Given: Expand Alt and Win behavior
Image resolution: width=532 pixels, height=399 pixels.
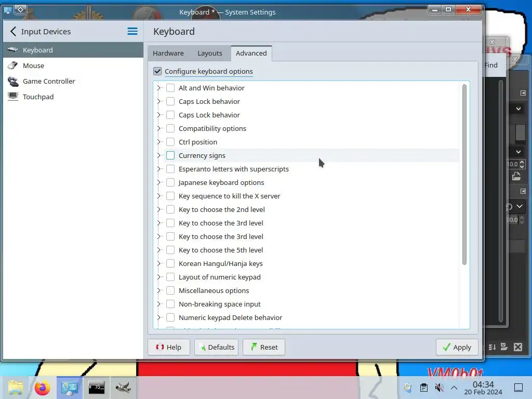Looking at the screenshot, I should [158, 88].
